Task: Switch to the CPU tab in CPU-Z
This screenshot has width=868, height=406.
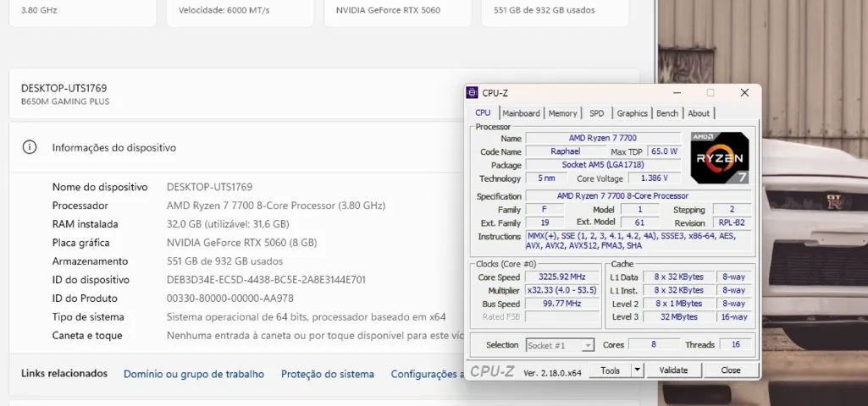Action: (483, 112)
